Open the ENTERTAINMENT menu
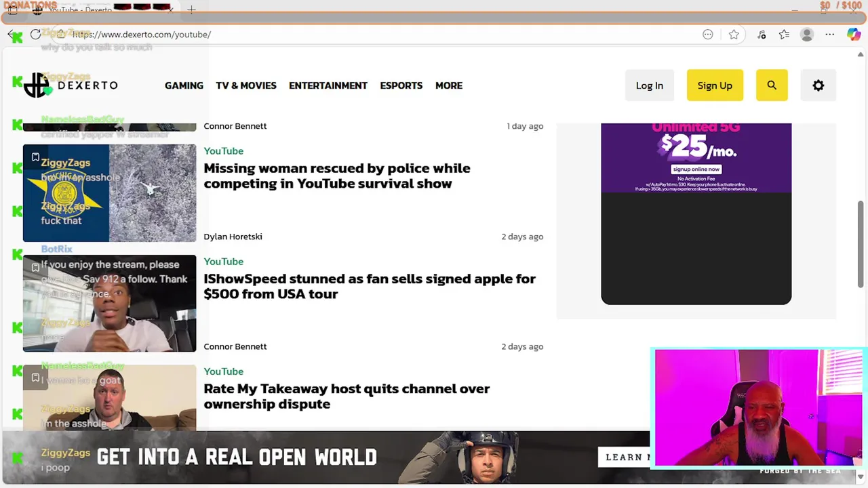The width and height of the screenshot is (868, 488). pos(328,85)
